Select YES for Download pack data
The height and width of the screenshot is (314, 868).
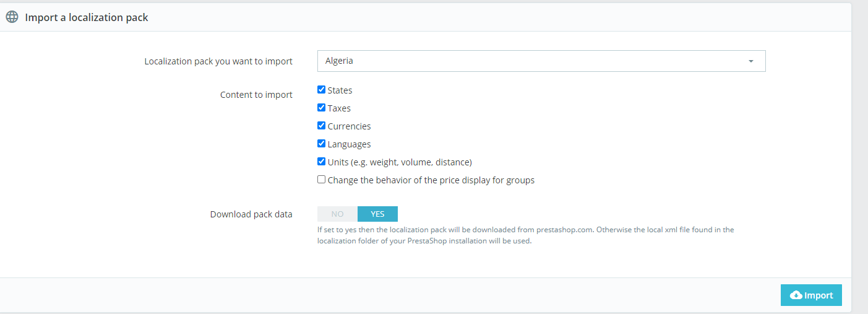click(377, 214)
